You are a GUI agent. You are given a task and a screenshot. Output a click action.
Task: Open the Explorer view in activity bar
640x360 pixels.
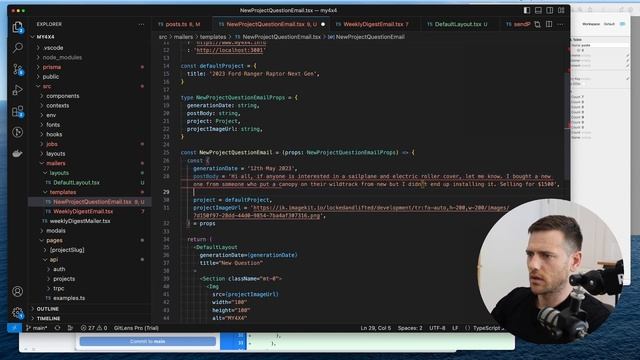tap(17, 27)
